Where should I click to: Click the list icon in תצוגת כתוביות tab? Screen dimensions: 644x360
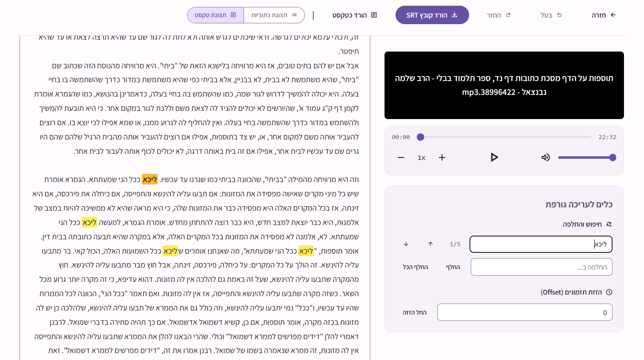[x=294, y=15]
